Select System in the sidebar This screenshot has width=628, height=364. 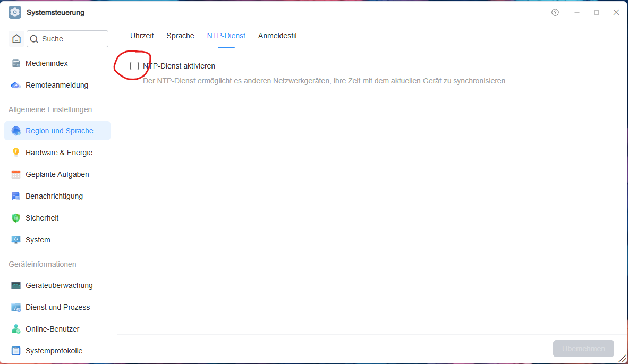click(x=57, y=240)
